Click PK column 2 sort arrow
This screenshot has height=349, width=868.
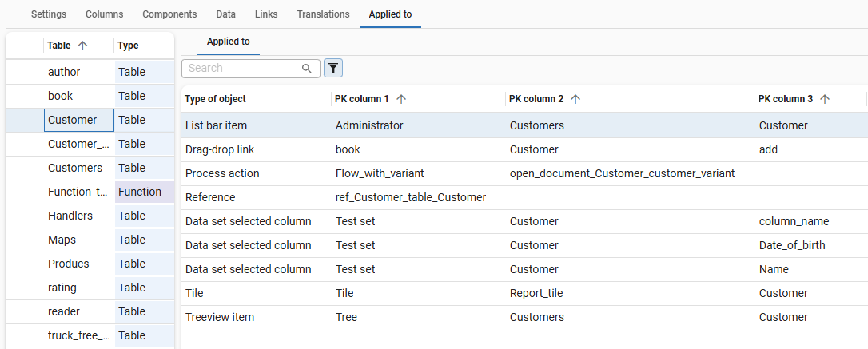575,99
